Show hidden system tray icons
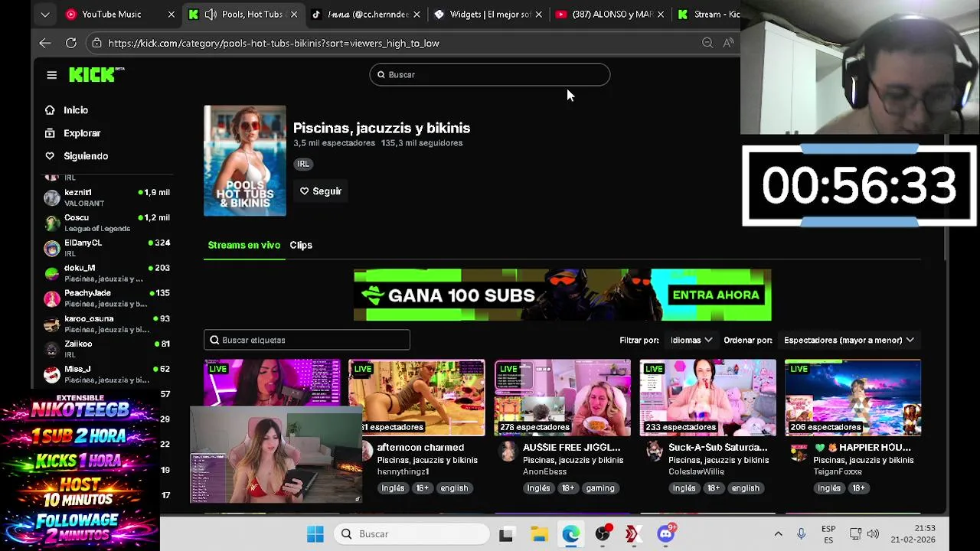The height and width of the screenshot is (551, 980). click(778, 533)
